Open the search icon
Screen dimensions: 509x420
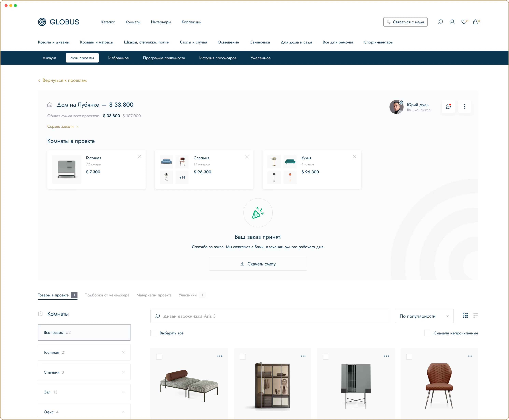[x=440, y=22]
